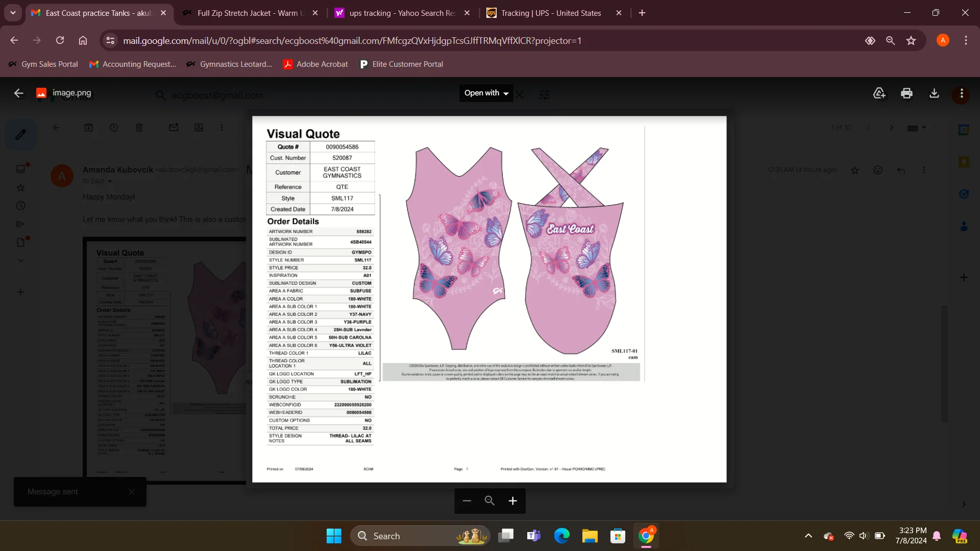This screenshot has height=551, width=980.
Task: Open the 'Open with' dropdown
Action: click(x=486, y=93)
